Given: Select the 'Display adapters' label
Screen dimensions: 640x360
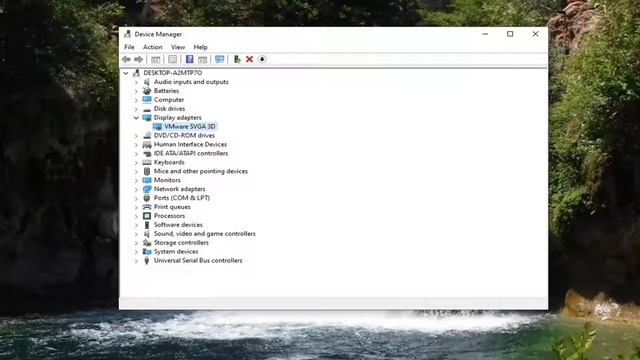Looking at the screenshot, I should (178, 118).
